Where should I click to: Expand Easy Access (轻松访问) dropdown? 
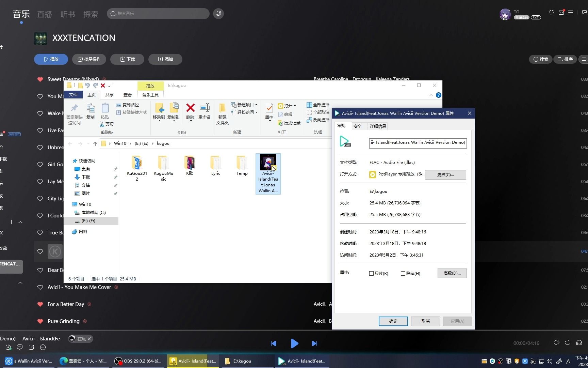coord(256,112)
